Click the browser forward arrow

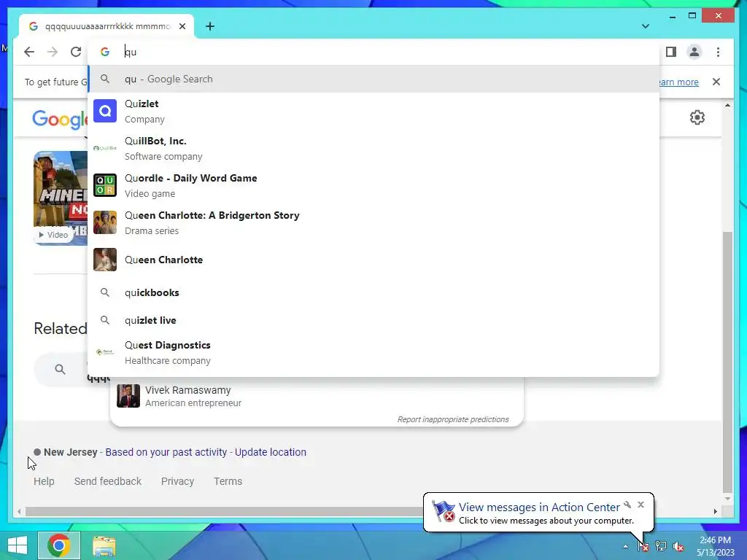(x=53, y=52)
